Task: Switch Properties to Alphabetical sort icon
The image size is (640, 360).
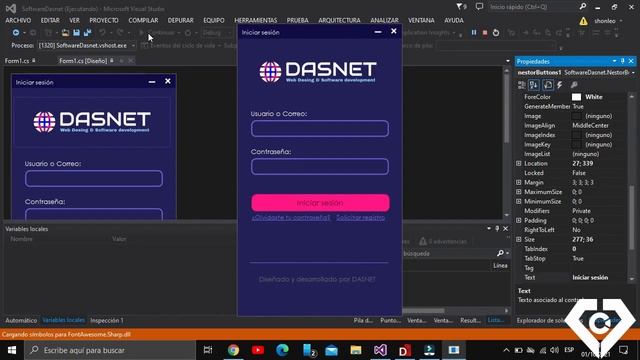Action: click(x=534, y=85)
